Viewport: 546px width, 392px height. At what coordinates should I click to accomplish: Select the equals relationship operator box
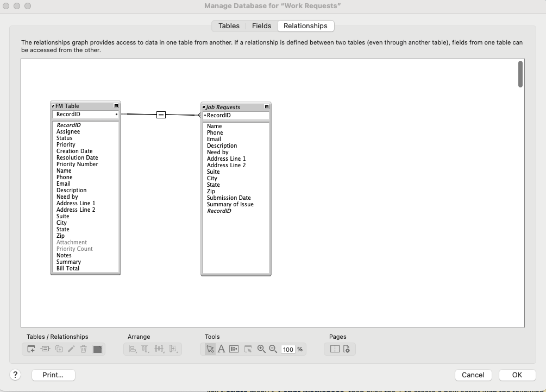pos(161,114)
